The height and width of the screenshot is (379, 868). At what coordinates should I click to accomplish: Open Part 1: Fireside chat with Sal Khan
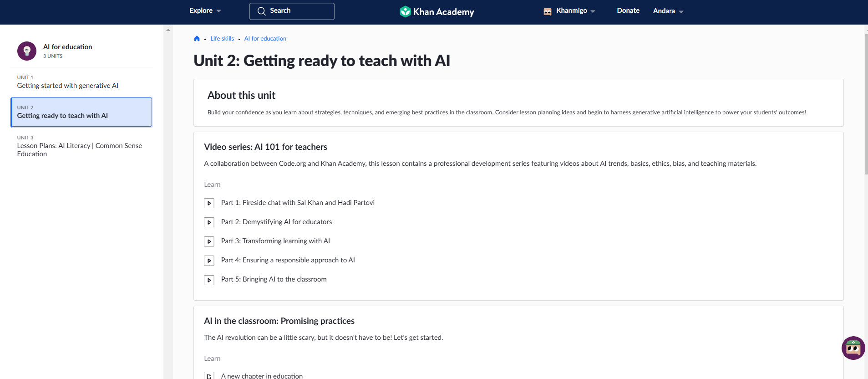(x=298, y=203)
